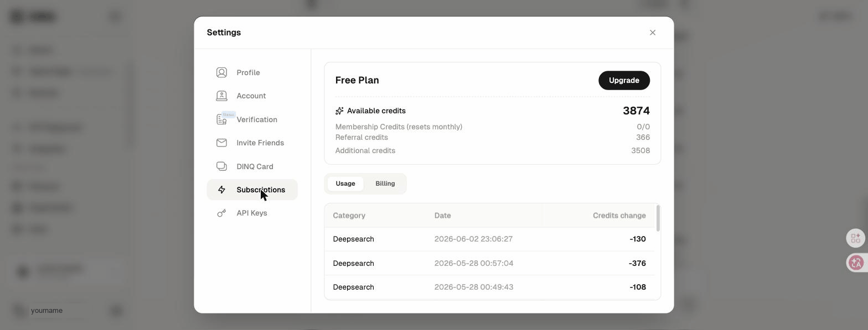
Task: Click the Referral credits label
Action: click(361, 138)
